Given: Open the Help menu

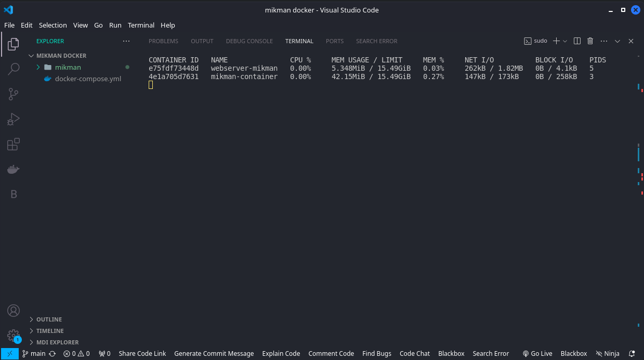Looking at the screenshot, I should coord(168,25).
